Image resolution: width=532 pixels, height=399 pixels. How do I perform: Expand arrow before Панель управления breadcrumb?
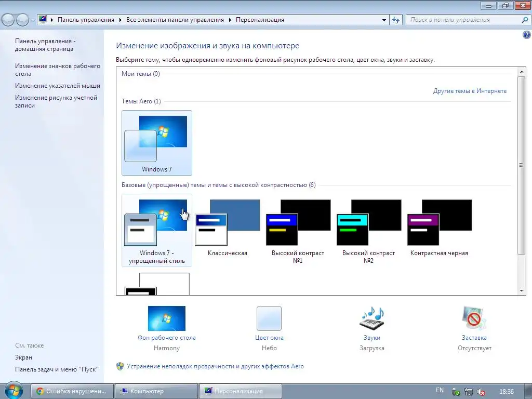(x=52, y=20)
